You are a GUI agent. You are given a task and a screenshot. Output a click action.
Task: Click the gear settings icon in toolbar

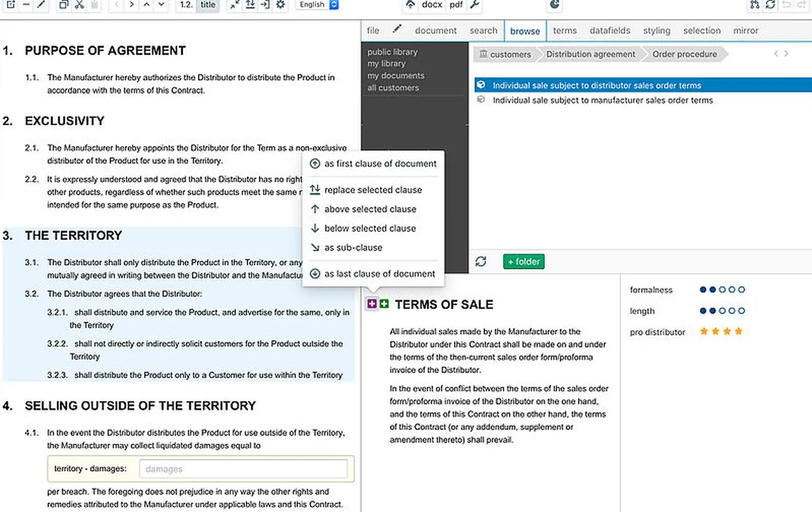[x=280, y=5]
